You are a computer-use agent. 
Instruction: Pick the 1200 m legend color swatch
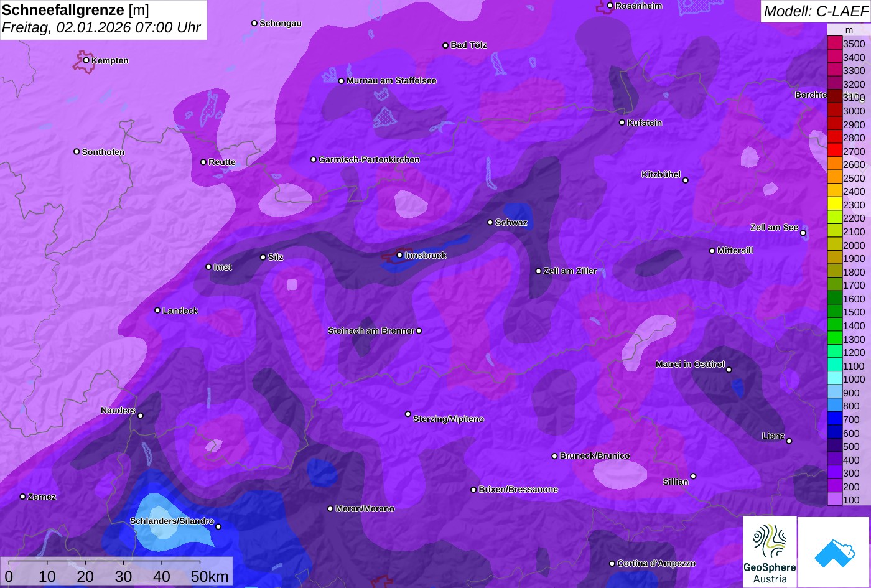point(834,352)
